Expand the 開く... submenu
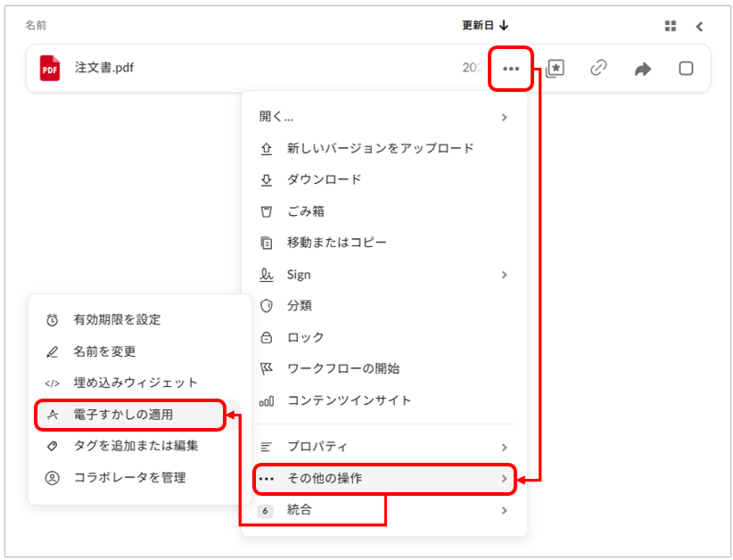 point(383,117)
